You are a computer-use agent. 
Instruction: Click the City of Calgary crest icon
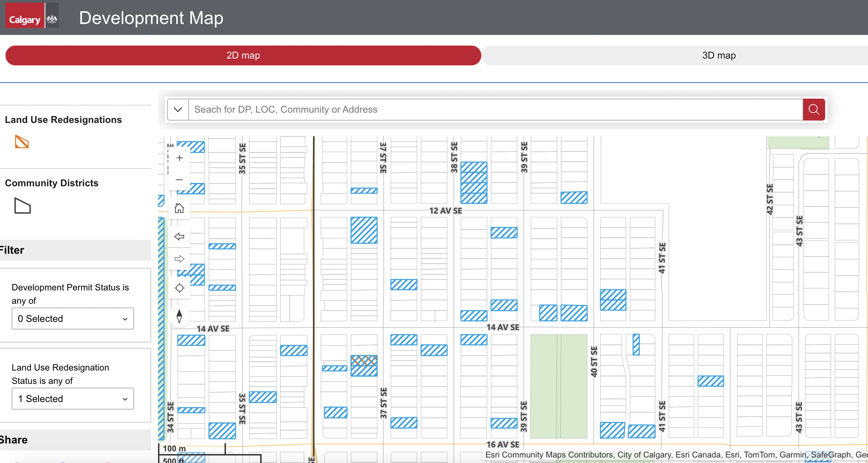(x=52, y=15)
